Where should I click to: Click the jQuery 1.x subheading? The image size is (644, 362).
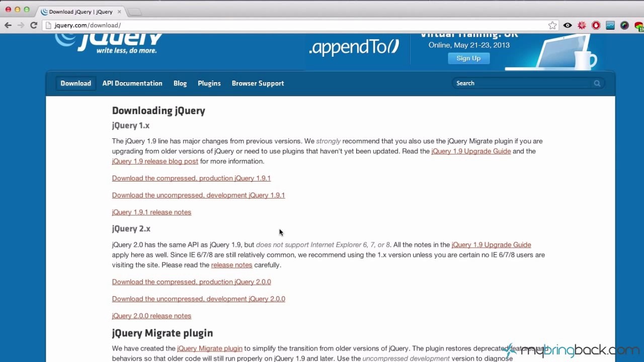point(131,126)
